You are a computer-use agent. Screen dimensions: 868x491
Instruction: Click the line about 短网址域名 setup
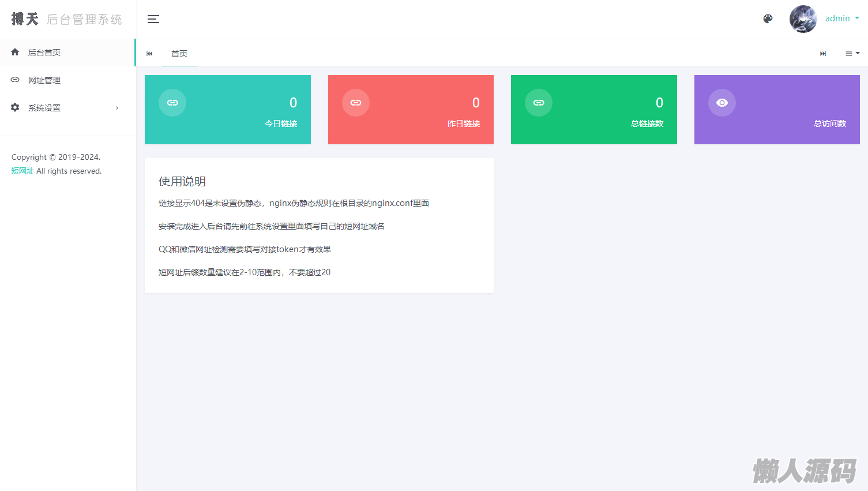pos(272,226)
